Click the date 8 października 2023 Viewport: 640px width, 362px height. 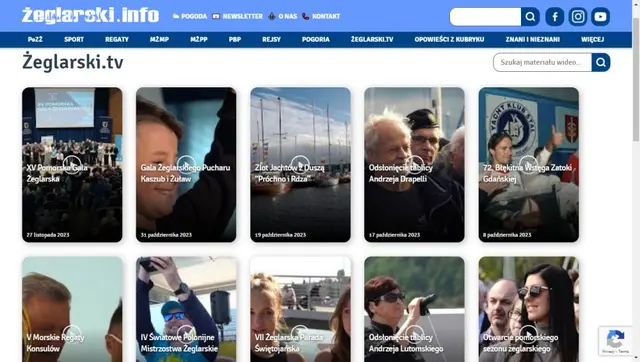tap(507, 235)
